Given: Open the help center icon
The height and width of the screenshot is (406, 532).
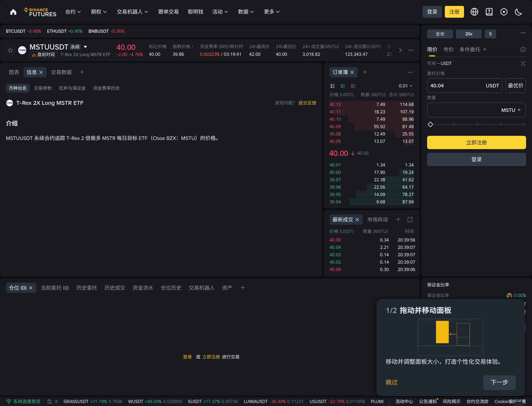Looking at the screenshot, I should point(489,12).
